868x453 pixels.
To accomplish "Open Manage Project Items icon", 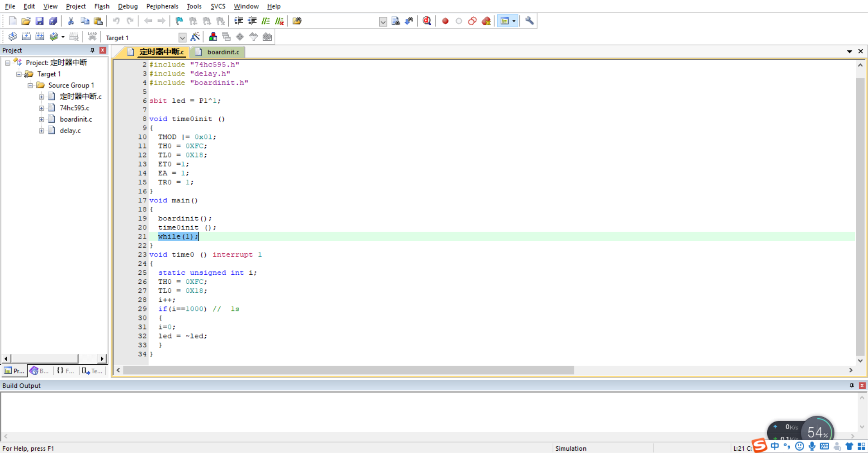I will coord(213,37).
